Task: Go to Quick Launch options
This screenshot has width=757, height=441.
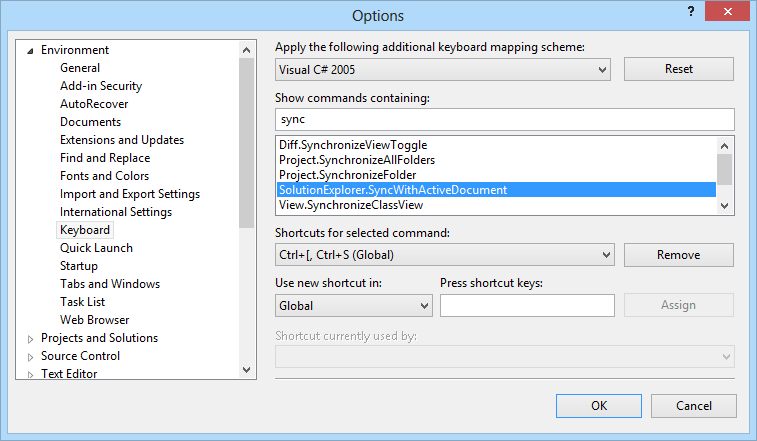Action: [96, 248]
